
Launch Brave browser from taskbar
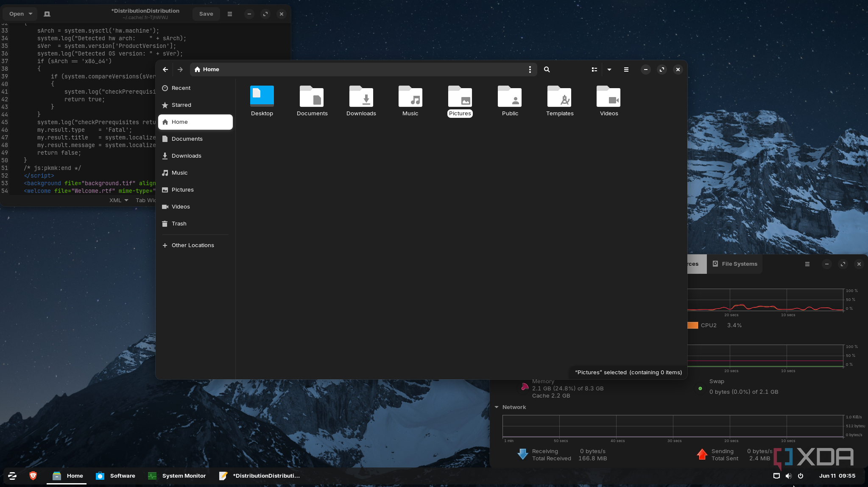pos(33,476)
